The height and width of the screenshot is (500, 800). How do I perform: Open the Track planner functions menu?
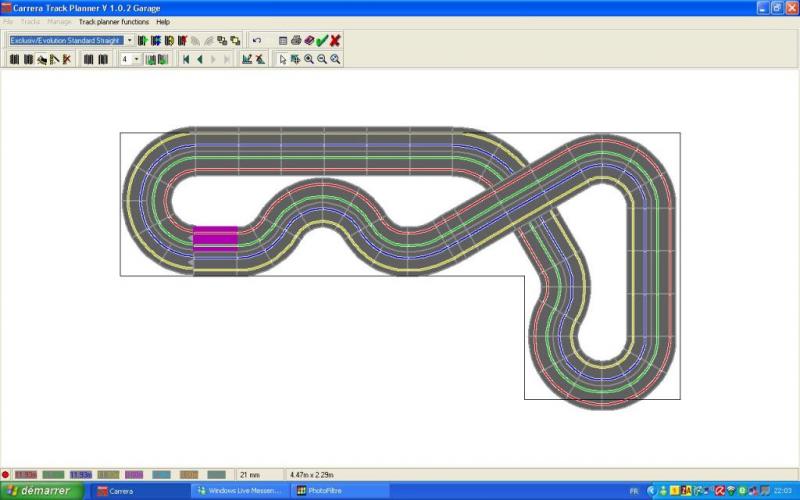click(x=114, y=21)
